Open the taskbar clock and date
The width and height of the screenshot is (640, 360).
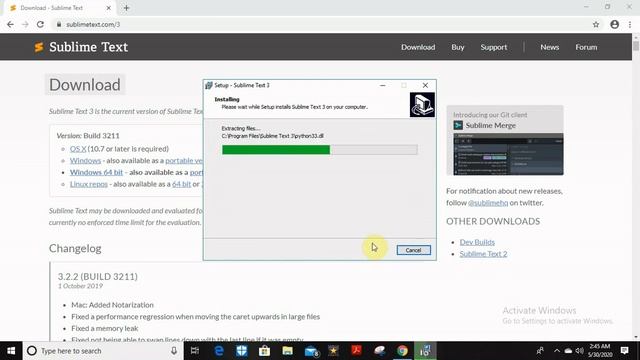point(600,351)
